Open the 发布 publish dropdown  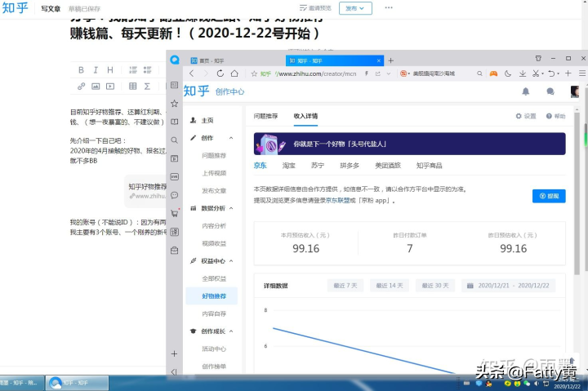[x=355, y=8]
